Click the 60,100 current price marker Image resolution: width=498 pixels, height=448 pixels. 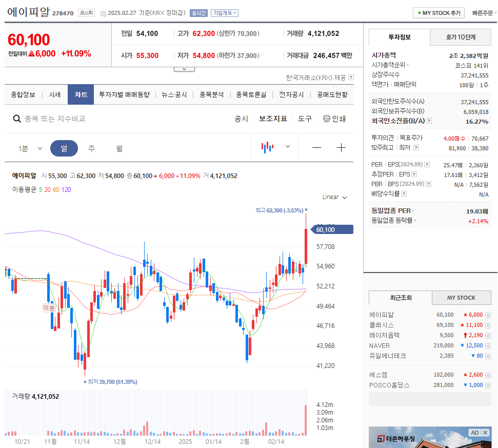coord(332,229)
